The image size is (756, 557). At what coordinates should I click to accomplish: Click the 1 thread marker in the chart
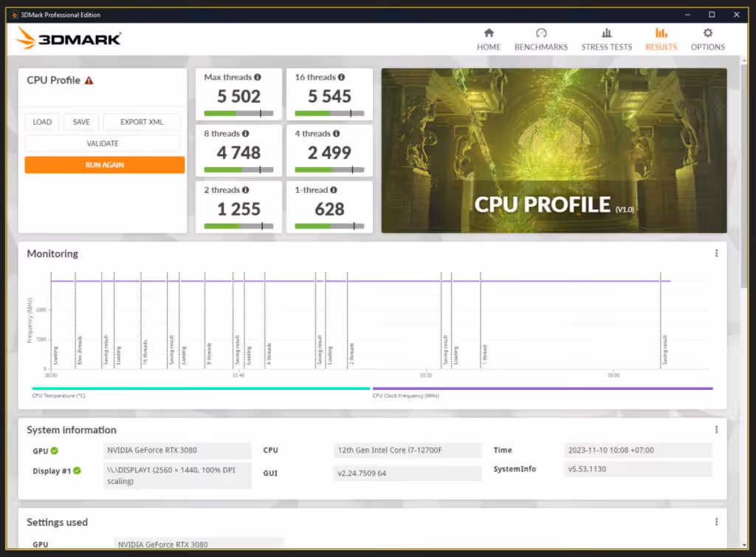[x=484, y=354]
